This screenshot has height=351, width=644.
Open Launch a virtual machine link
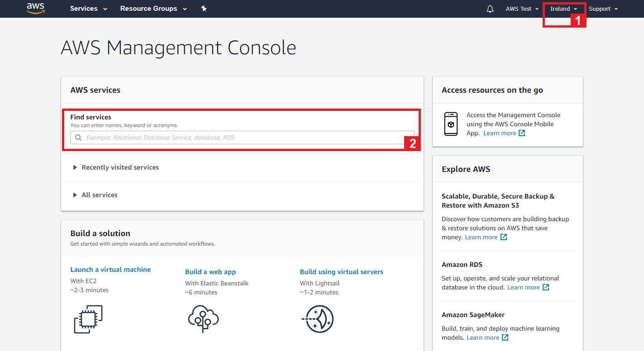[110, 270]
